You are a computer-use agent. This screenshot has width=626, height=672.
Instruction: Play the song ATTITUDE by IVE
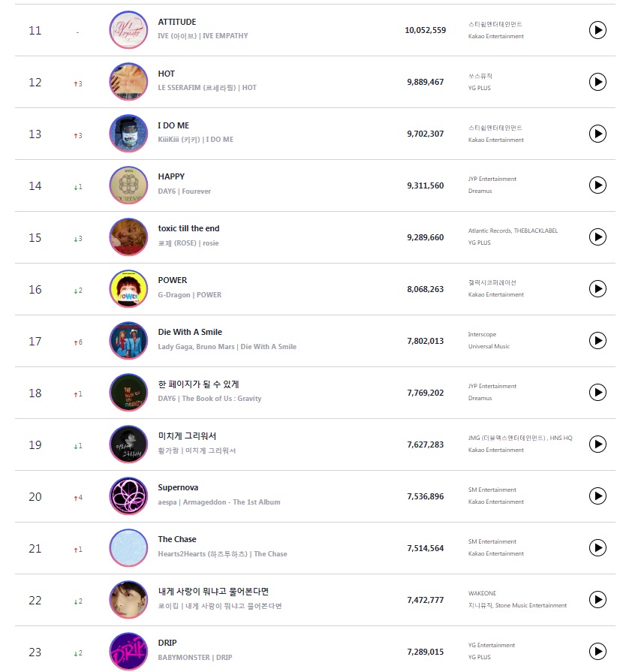click(x=597, y=30)
